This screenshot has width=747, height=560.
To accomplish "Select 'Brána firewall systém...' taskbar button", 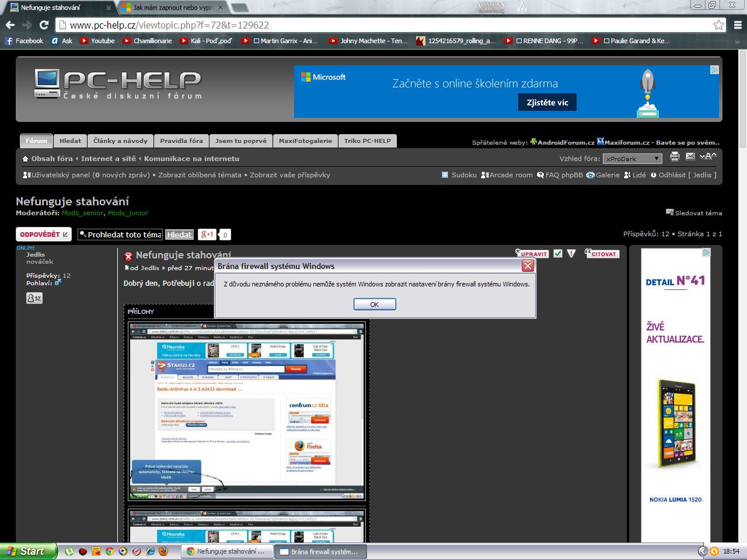I will (321, 551).
